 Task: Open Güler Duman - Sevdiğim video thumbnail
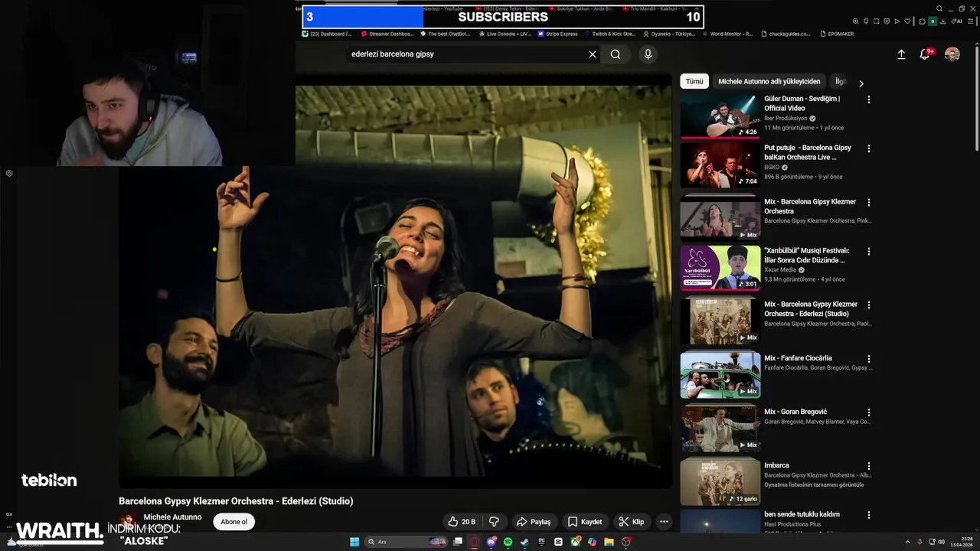tap(720, 116)
